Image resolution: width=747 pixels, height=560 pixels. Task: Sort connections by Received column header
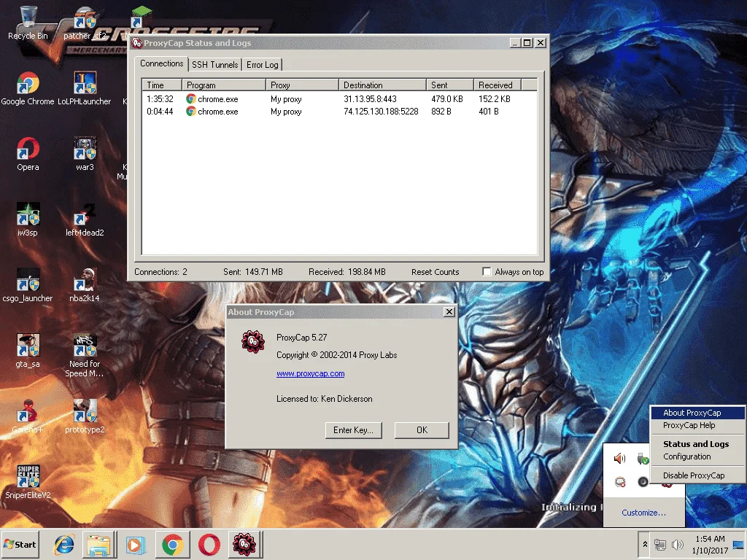[498, 85]
